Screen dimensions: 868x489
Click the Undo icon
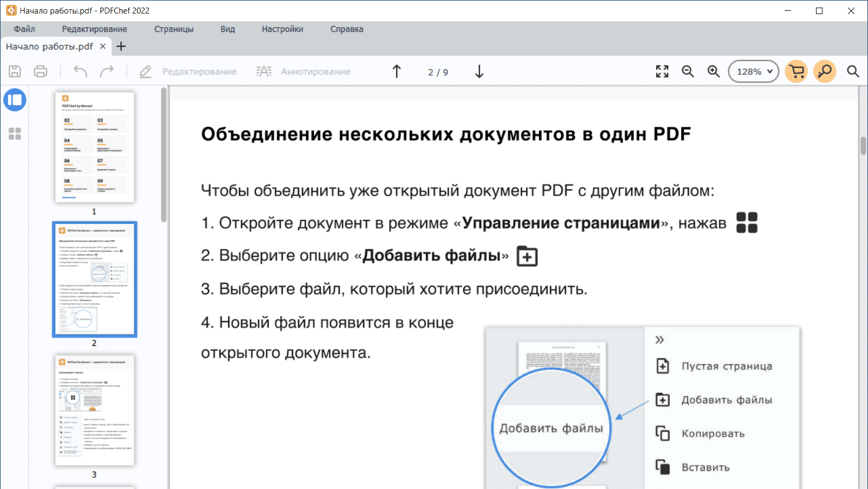(x=80, y=71)
